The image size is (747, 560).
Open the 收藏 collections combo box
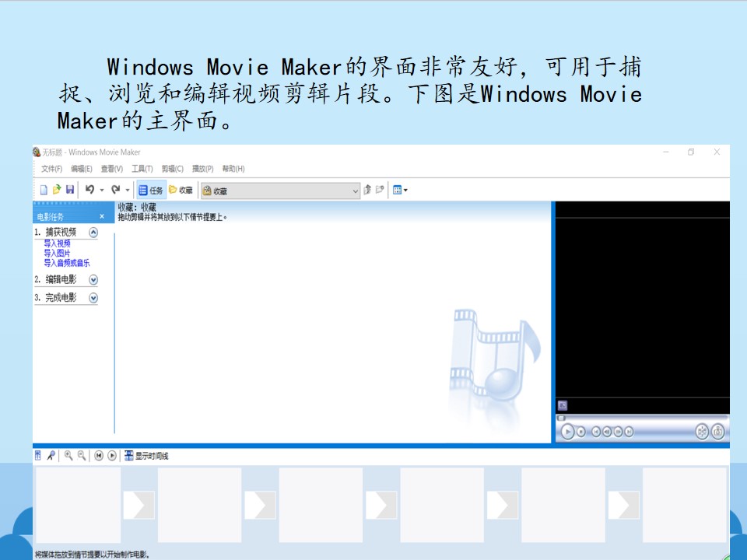[280, 191]
